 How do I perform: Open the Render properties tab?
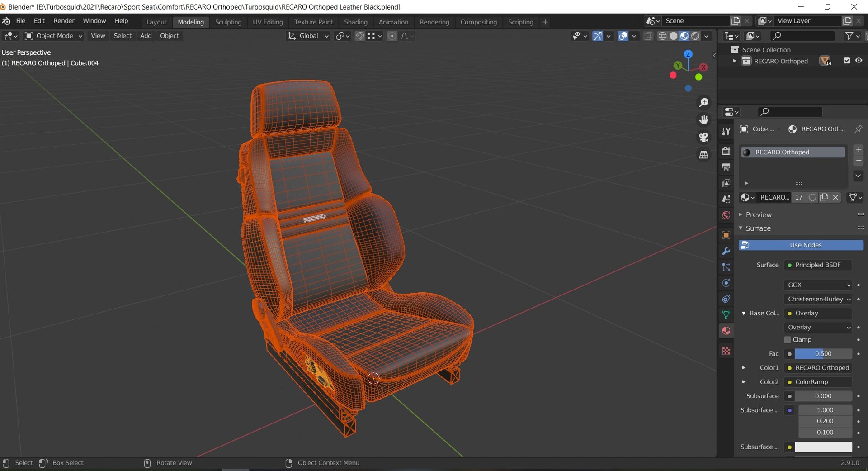tap(726, 151)
